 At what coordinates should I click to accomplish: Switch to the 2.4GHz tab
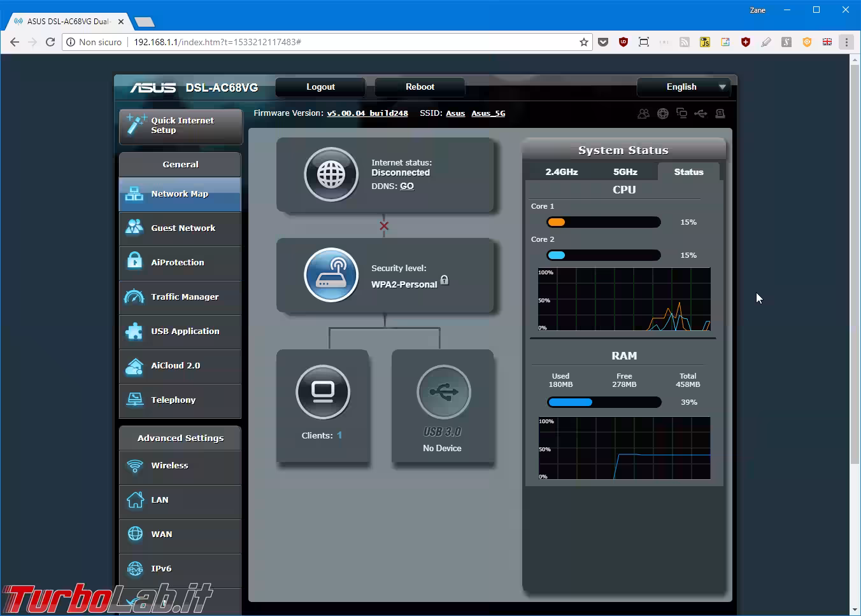click(561, 172)
